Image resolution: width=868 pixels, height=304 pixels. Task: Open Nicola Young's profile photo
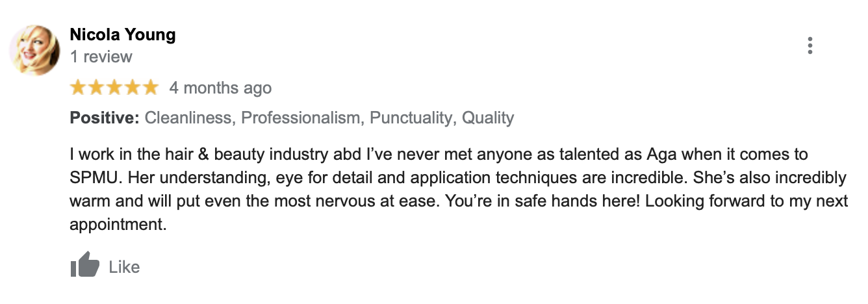[x=35, y=51]
